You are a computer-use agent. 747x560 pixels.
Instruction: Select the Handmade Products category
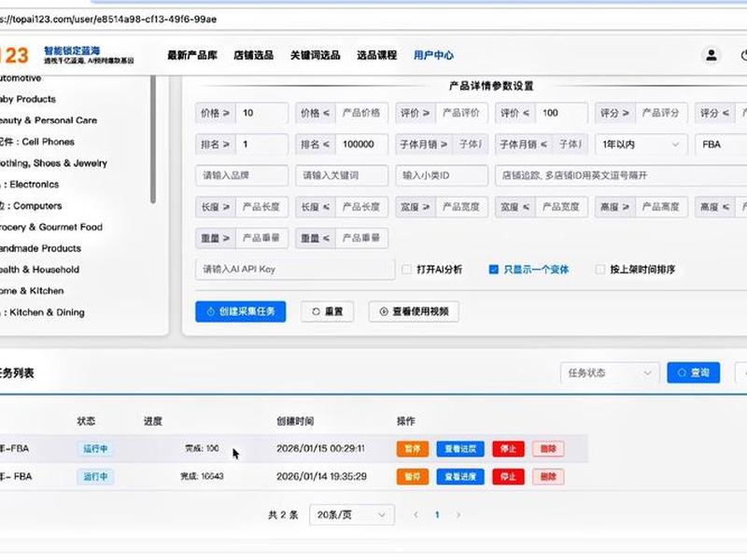pyautogui.click(x=40, y=248)
